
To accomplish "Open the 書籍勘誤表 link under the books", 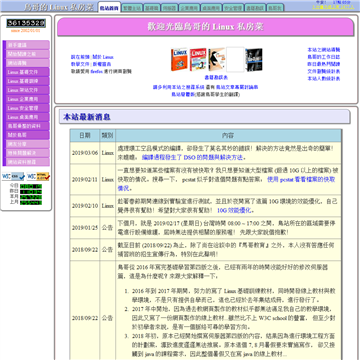I will pyautogui.click(x=216, y=78).
